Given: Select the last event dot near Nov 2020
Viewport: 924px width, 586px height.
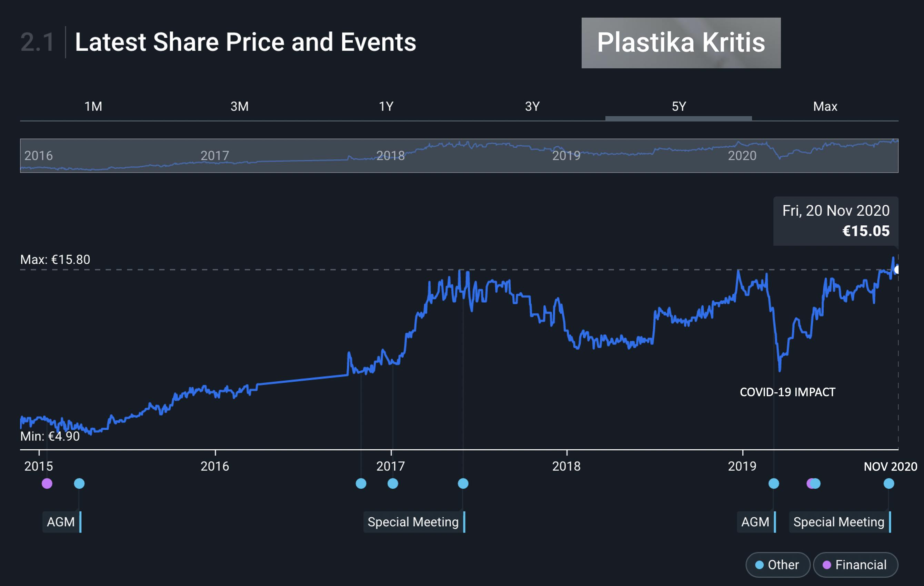Looking at the screenshot, I should 889,484.
